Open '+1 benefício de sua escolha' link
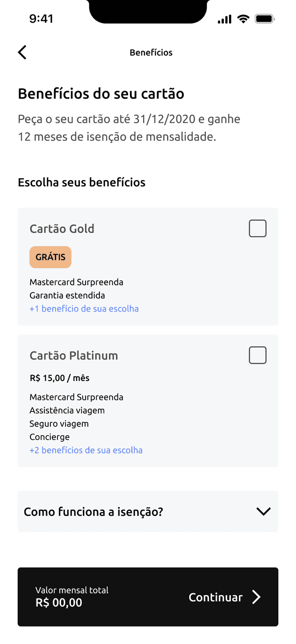The height and width of the screenshot is (644, 296). point(84,309)
